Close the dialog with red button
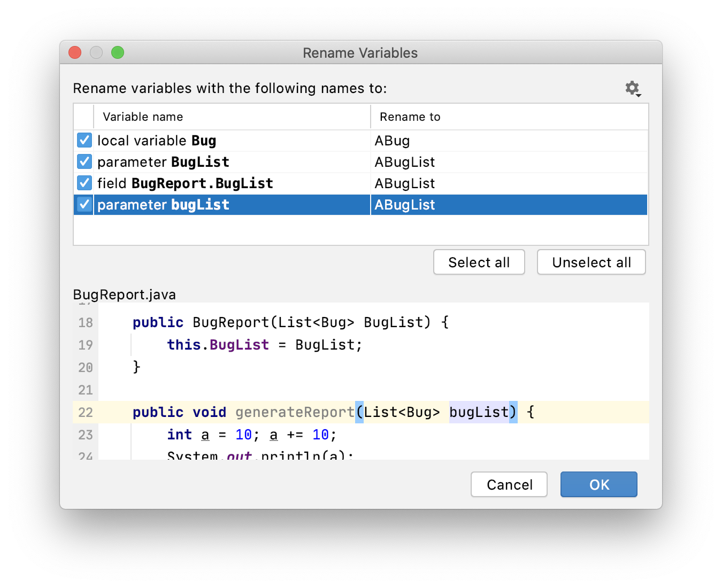Image resolution: width=722 pixels, height=588 pixels. [75, 52]
